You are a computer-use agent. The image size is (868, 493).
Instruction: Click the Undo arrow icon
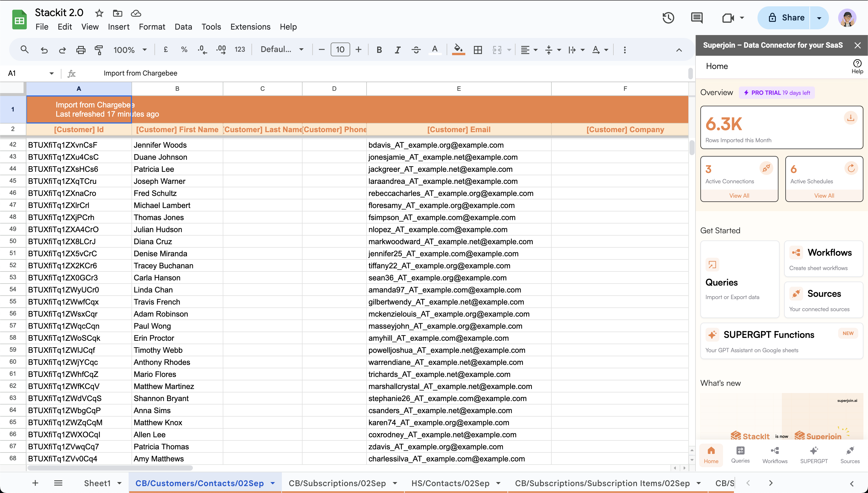[44, 50]
